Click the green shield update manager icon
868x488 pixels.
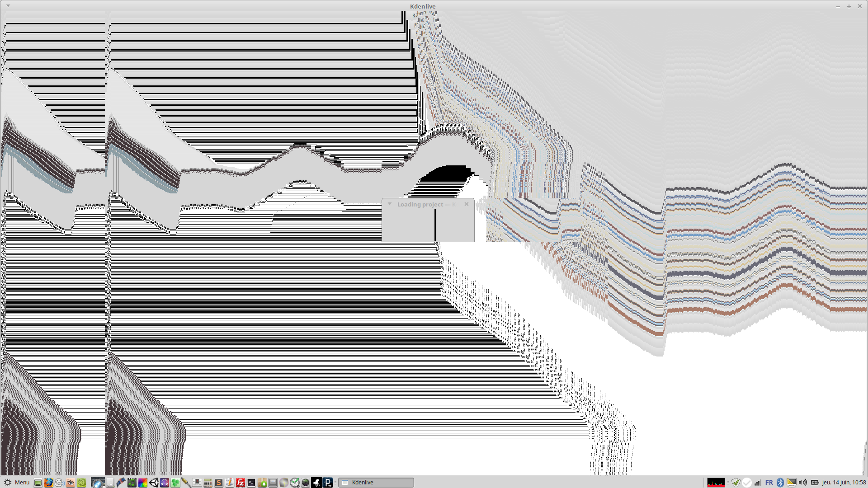tap(736, 483)
